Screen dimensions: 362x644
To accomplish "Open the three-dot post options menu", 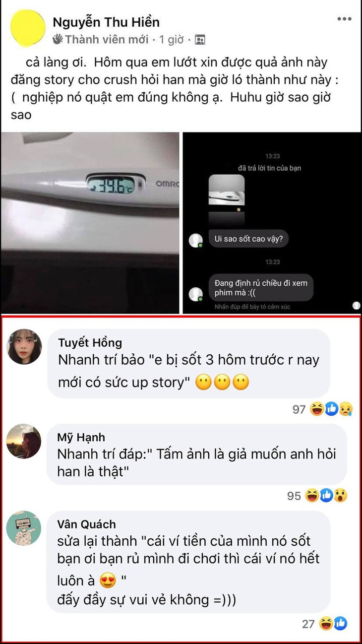I will [x=344, y=19].
